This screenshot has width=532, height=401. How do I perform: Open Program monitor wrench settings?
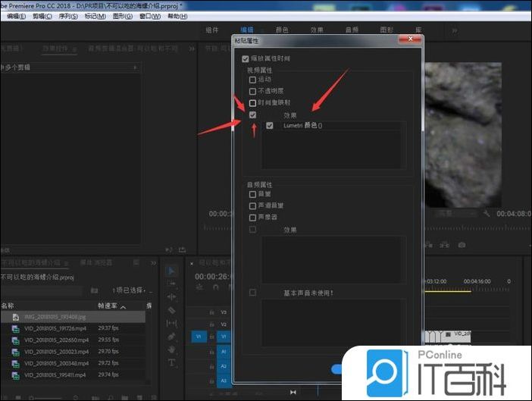[487, 214]
